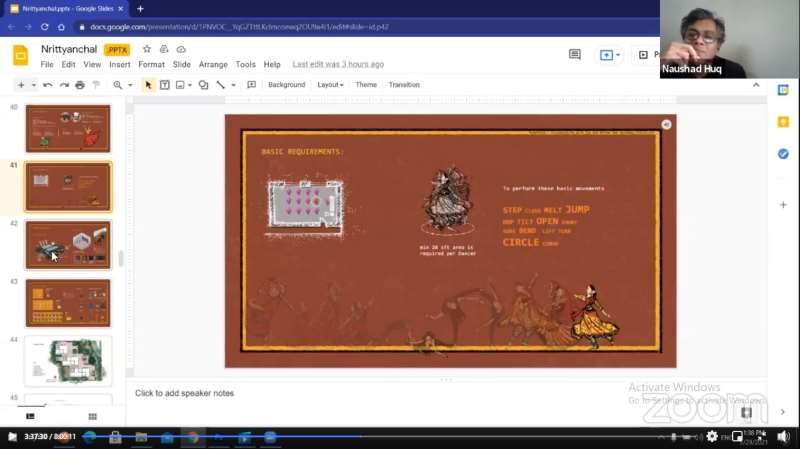Click the Background button
The width and height of the screenshot is (800, 449).
pyautogui.click(x=286, y=85)
